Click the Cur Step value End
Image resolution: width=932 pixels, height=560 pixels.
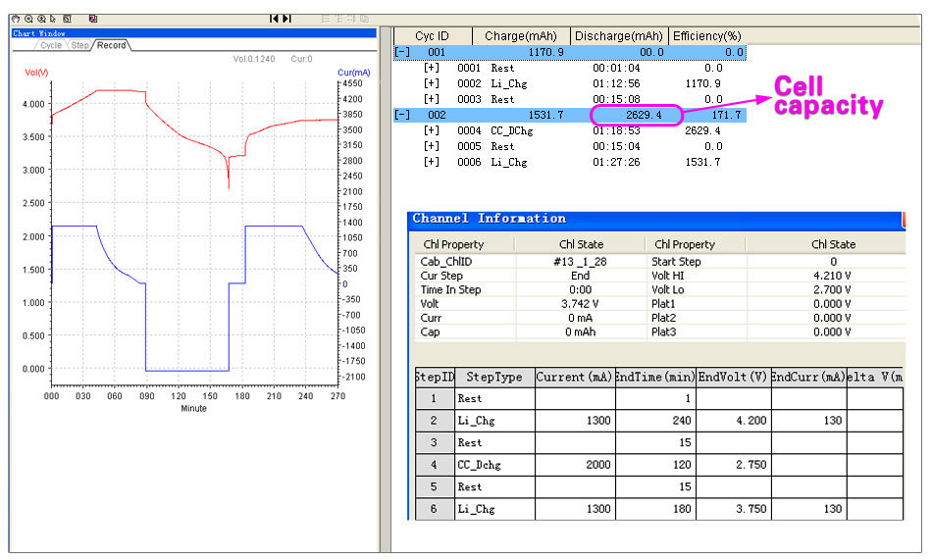click(580, 276)
